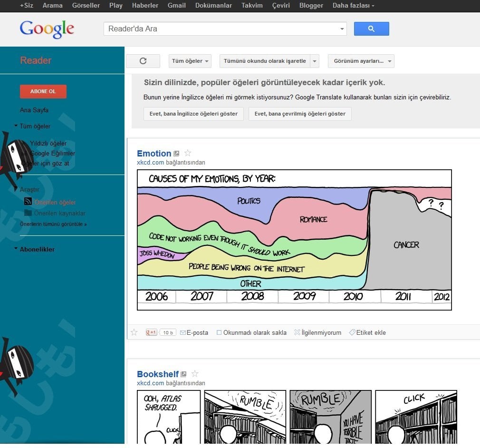Click the İlgilenmiyorum X icon
The height and width of the screenshot is (448, 480).
click(x=297, y=332)
